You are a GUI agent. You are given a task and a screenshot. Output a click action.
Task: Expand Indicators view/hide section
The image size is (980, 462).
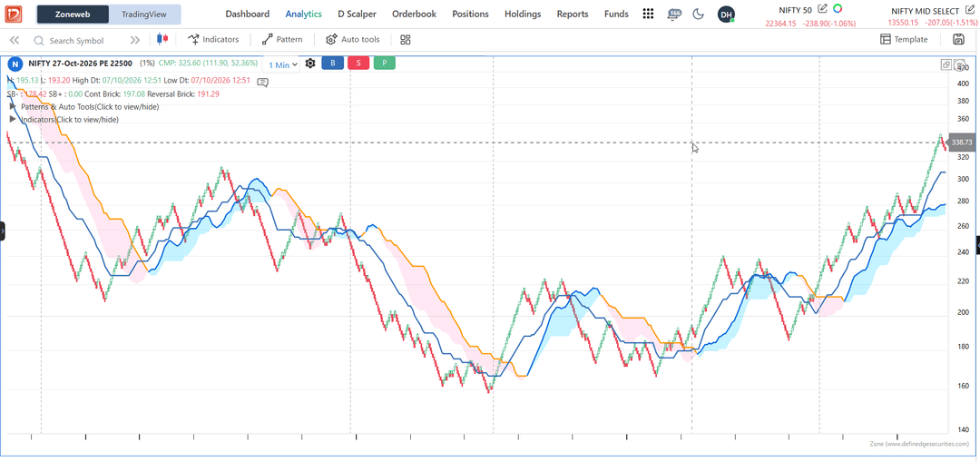click(x=64, y=120)
